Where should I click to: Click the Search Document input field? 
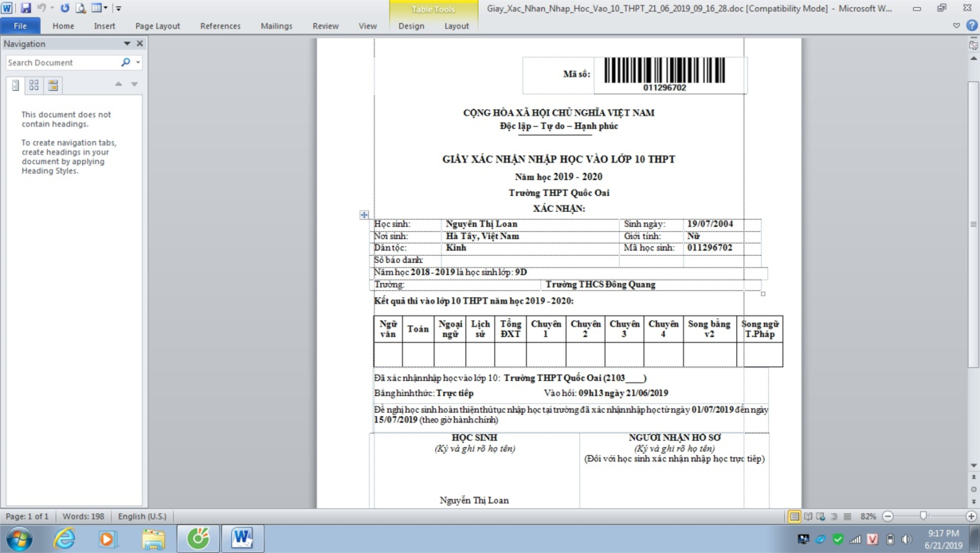tap(62, 62)
